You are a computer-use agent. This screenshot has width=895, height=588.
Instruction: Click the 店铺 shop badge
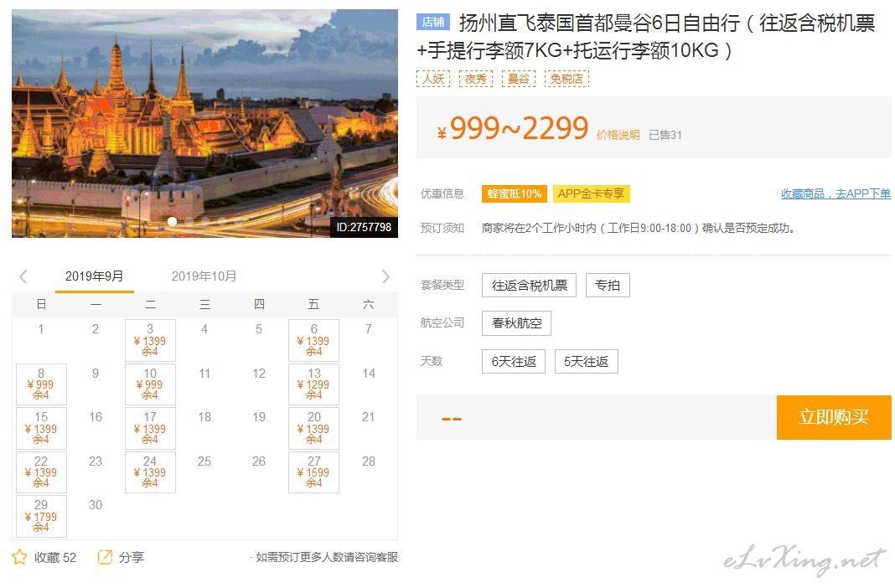click(x=433, y=23)
